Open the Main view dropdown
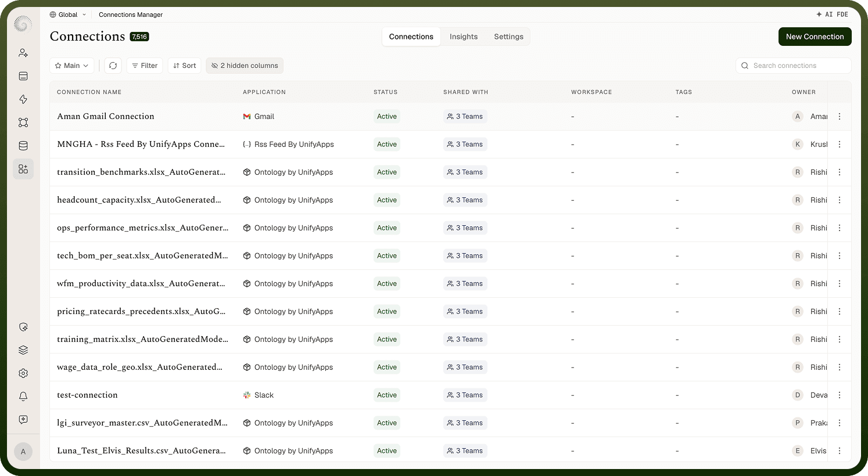The height and width of the screenshot is (476, 868). pos(71,66)
